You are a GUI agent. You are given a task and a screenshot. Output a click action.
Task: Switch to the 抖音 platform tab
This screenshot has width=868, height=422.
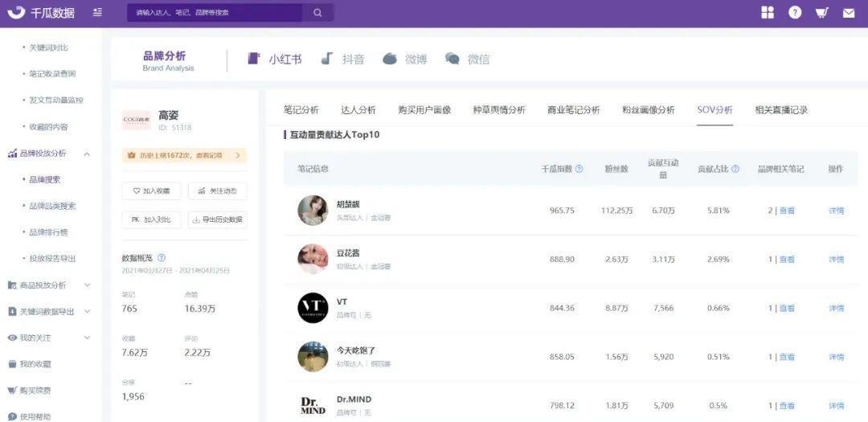coord(342,59)
